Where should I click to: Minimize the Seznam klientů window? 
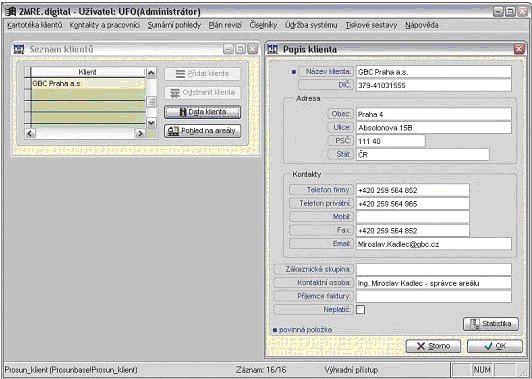(x=228, y=50)
